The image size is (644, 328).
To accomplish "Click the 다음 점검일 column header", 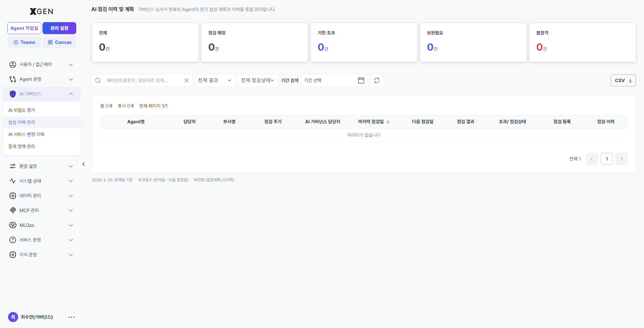I will pos(423,122).
